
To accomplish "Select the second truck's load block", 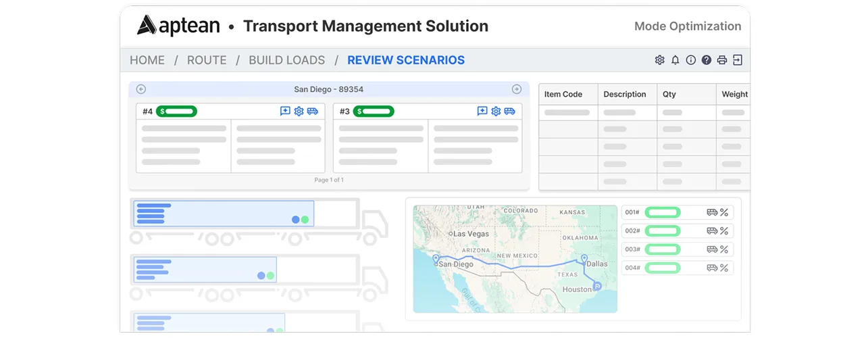I will tap(205, 270).
